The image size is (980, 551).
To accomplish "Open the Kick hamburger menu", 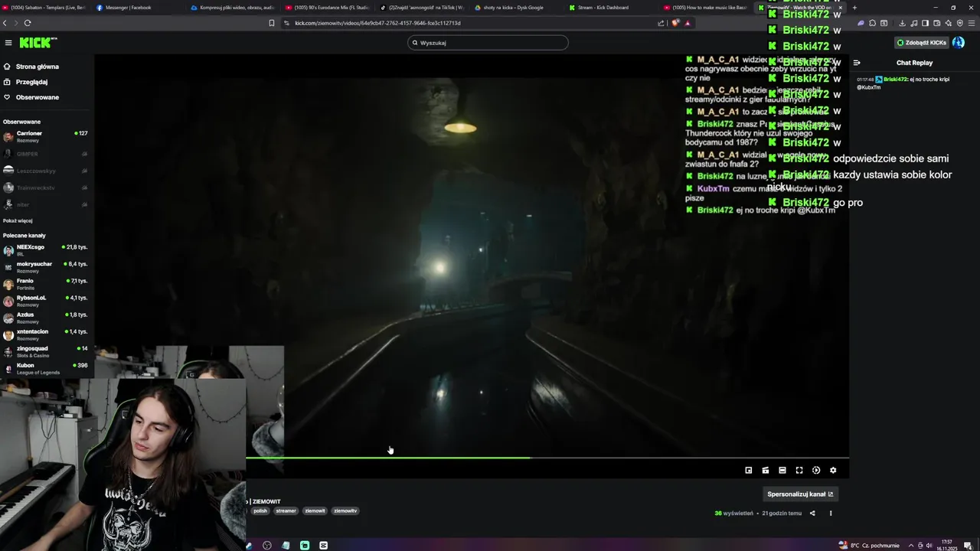I will tap(8, 43).
